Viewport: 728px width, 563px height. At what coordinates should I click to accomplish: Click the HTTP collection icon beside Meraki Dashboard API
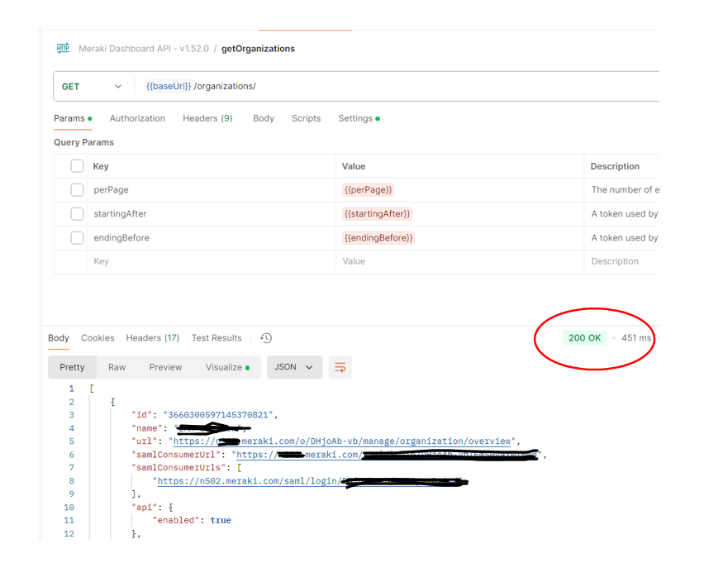point(63,48)
